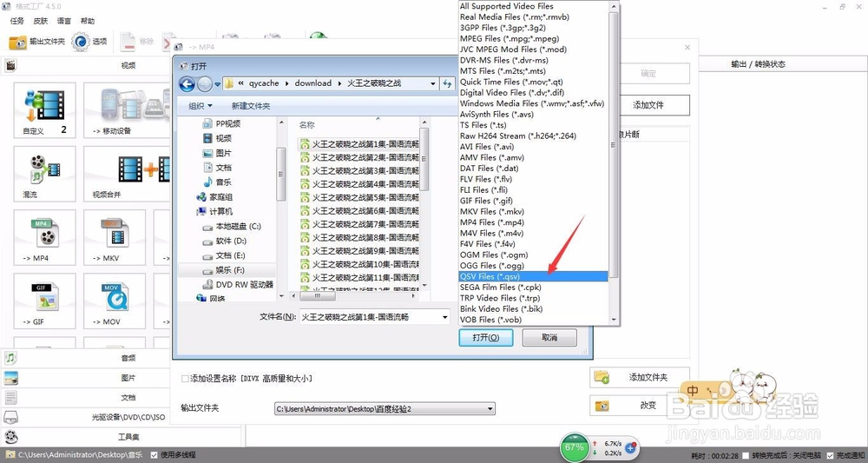Viewport: 868px width, 463px height.
Task: Select 软件 (D:) drive in tree
Action: pos(225,241)
